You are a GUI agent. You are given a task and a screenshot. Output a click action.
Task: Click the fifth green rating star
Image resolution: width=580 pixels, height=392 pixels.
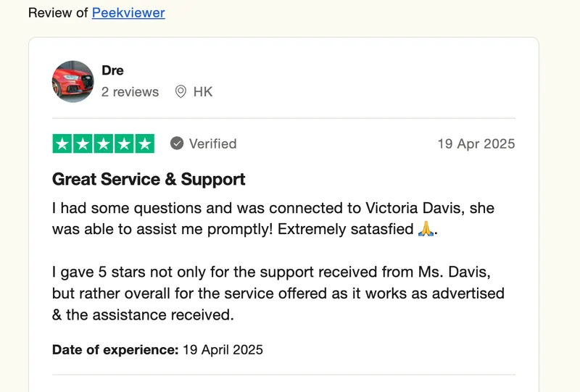pos(144,143)
